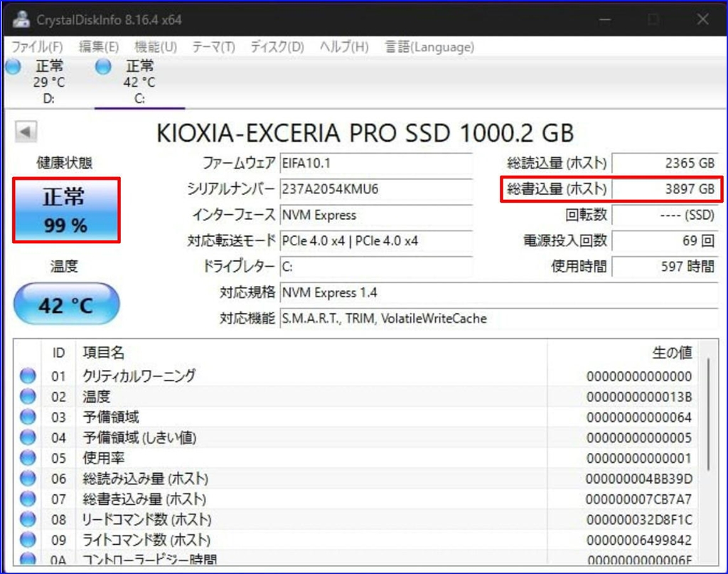This screenshot has width=728, height=574.
Task: Click total host writes value 3897 GB
Action: tap(665, 189)
